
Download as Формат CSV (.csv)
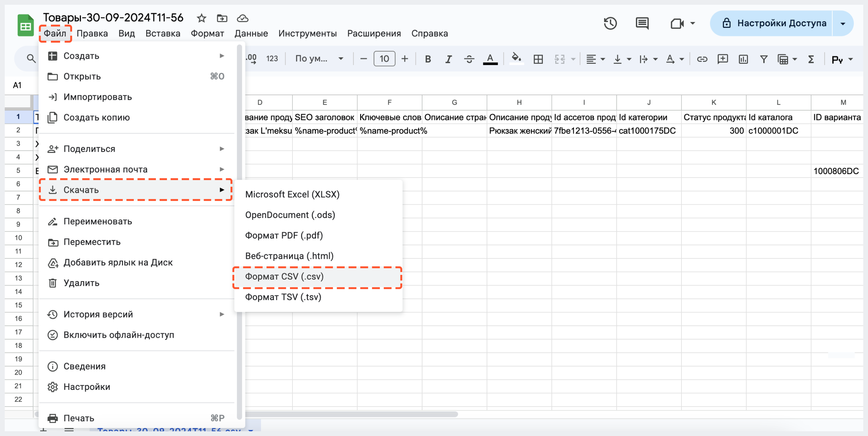point(318,277)
